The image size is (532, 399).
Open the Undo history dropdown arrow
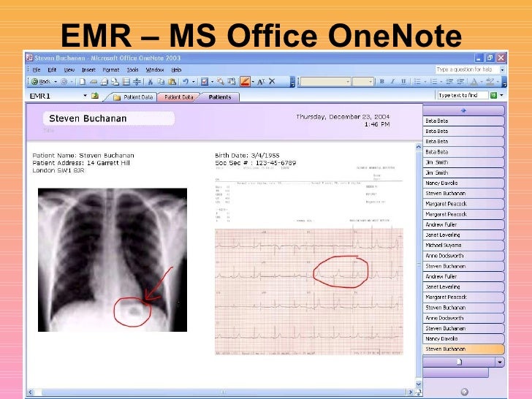click(194, 82)
